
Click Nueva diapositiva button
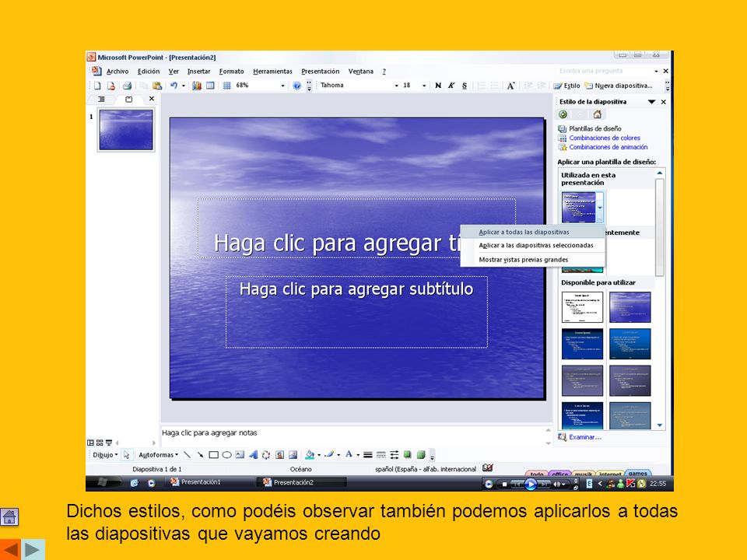(x=619, y=86)
